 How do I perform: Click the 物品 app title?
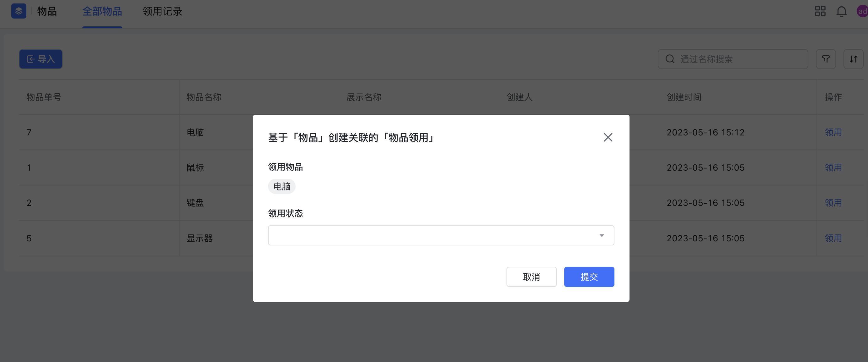tap(47, 12)
